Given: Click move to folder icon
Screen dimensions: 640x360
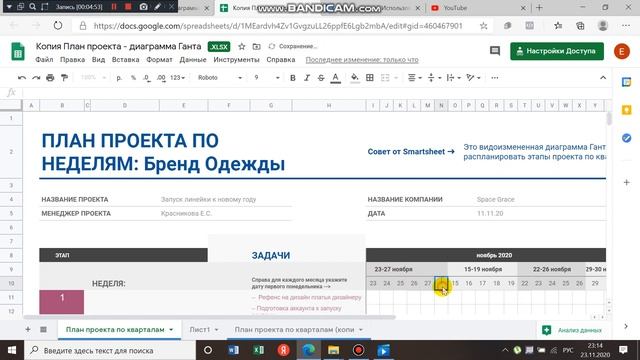Looking at the screenshot, I should click(x=256, y=47).
